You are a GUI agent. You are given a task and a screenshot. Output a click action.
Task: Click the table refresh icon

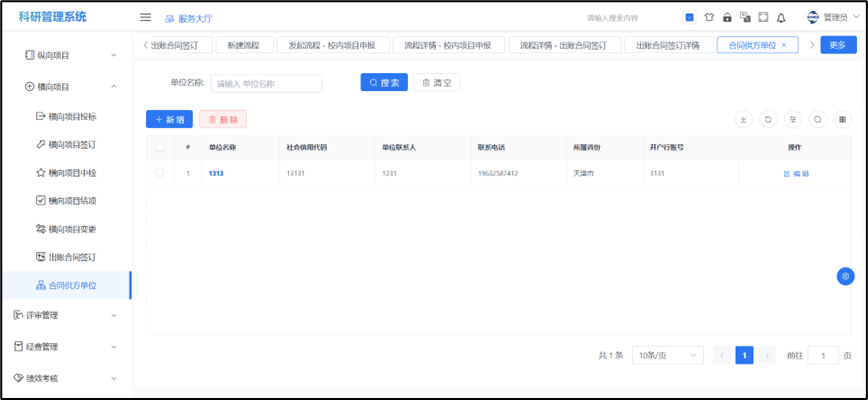point(768,119)
